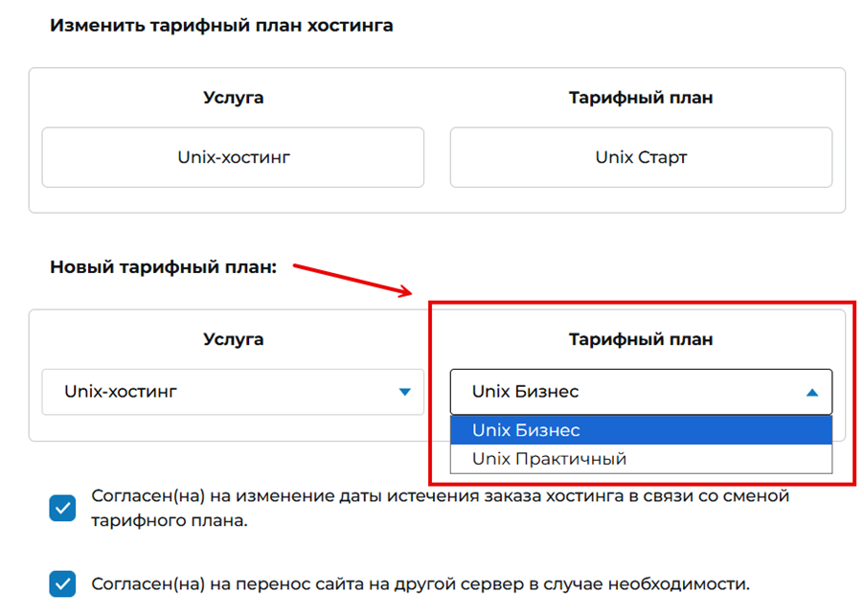864x616 pixels.
Task: Click the current service field Unix-хостинг at top
Action: [233, 157]
